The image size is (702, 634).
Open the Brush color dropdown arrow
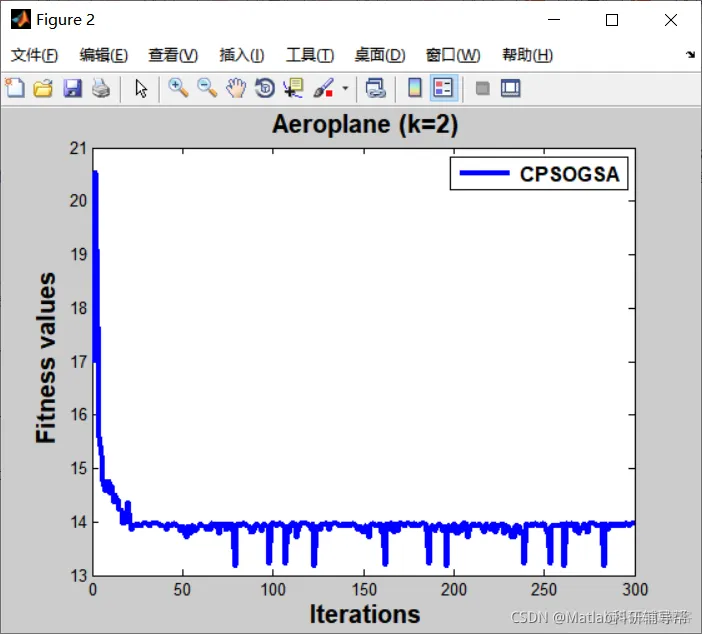[345, 88]
